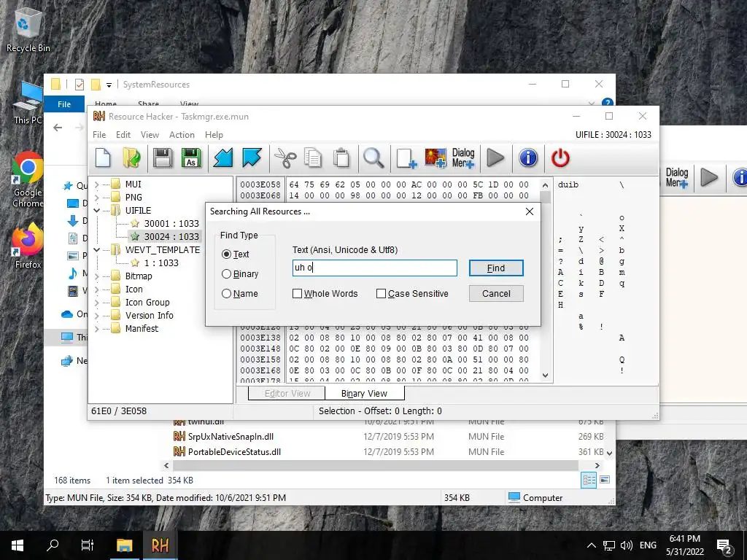Viewport: 747px width, 560px height.
Task: Click the Open file toolbar icon
Action: point(131,157)
